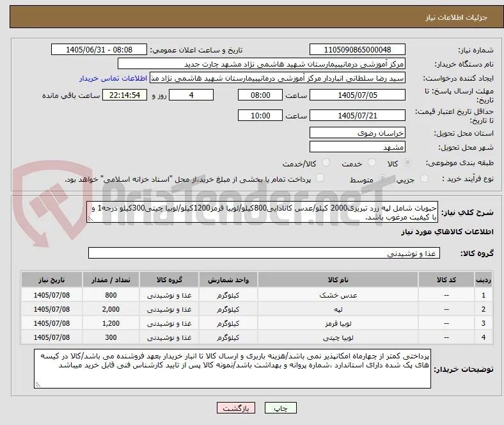Click the announcement date-time field
This screenshot has width=504, height=425.
click(99, 49)
